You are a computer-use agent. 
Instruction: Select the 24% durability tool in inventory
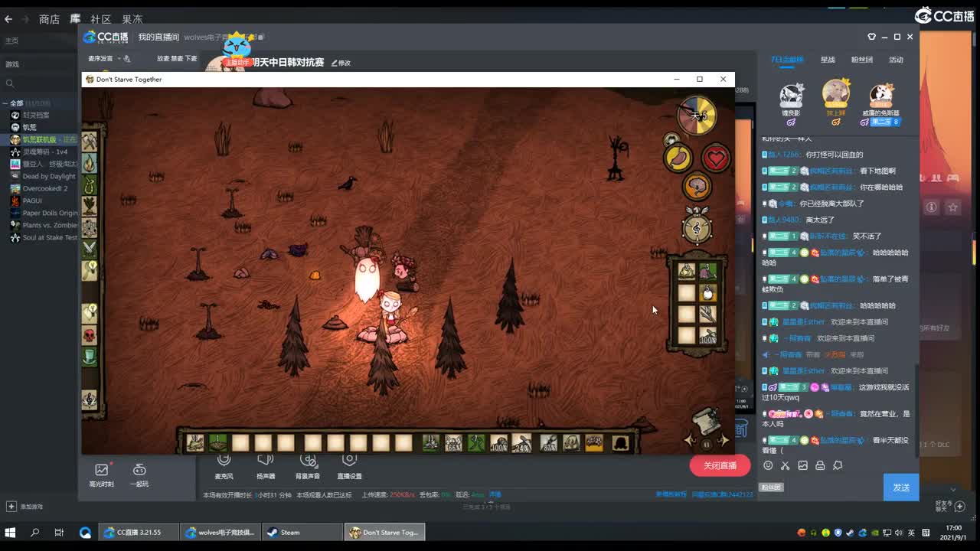tap(522, 442)
